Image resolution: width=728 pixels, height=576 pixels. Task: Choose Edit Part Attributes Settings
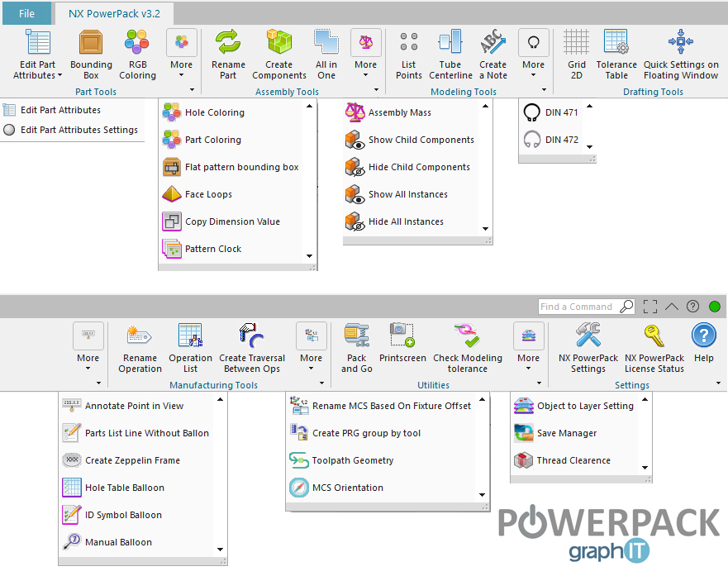pos(73,130)
